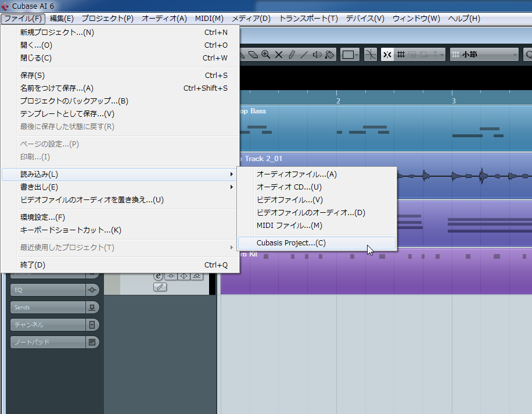Select the Erase tool in toolbar
The height and width of the screenshot is (414, 532).
tap(253, 55)
